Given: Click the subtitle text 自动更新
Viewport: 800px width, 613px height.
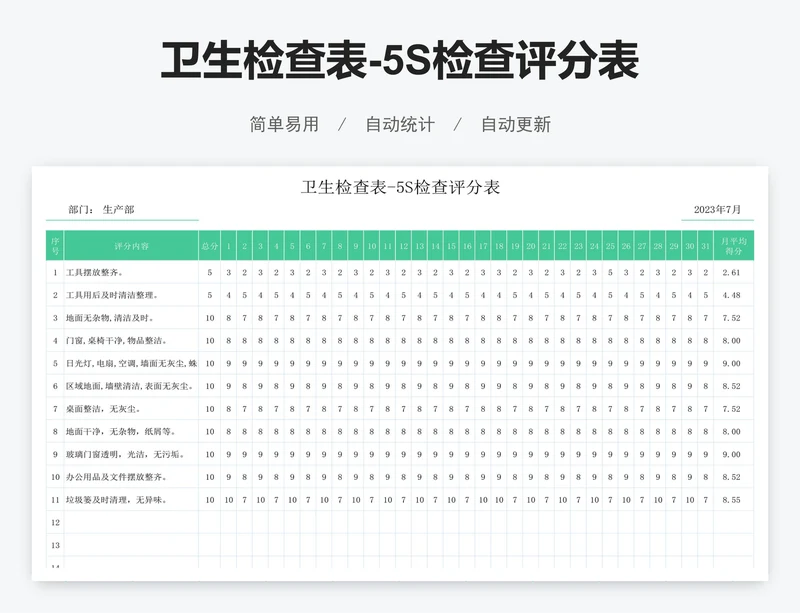Looking at the screenshot, I should coord(516,125).
